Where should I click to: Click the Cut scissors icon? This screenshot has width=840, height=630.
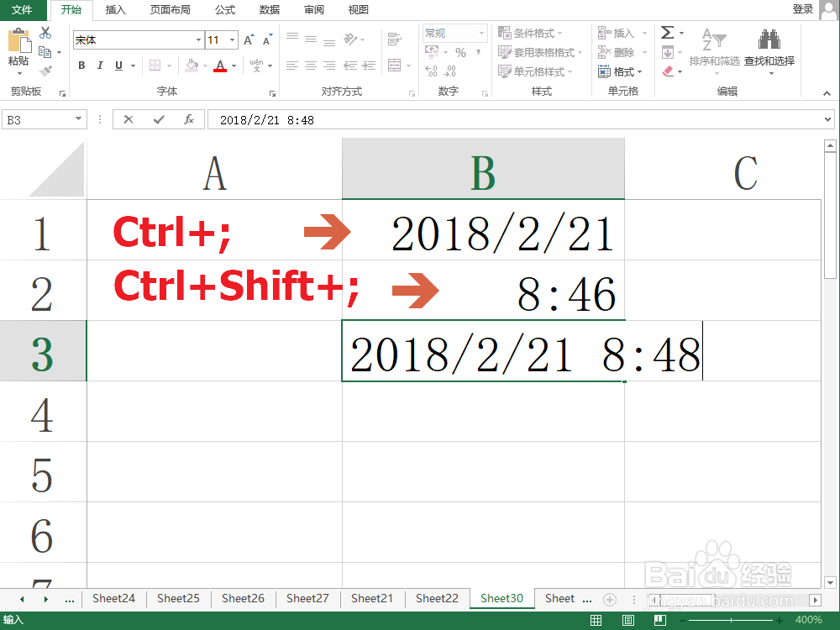[45, 34]
